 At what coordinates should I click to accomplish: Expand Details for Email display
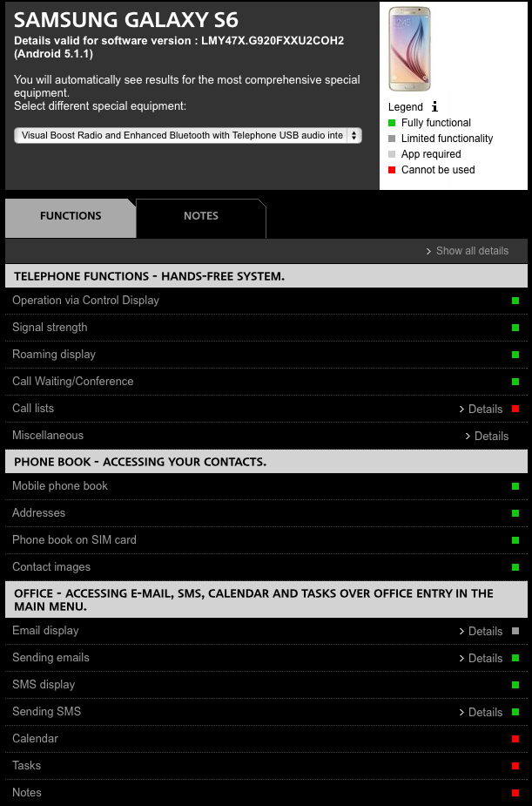(x=481, y=631)
